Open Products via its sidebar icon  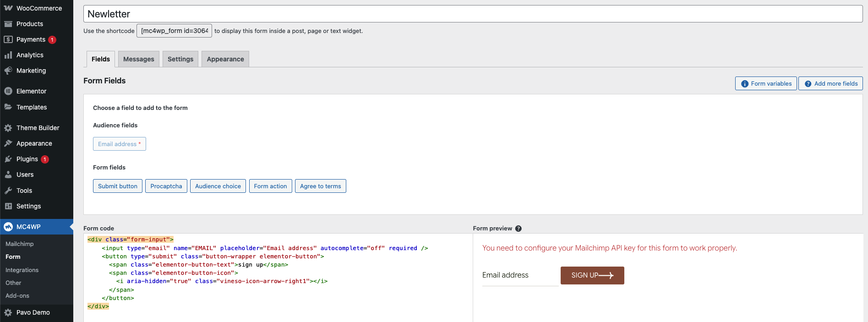(x=8, y=24)
